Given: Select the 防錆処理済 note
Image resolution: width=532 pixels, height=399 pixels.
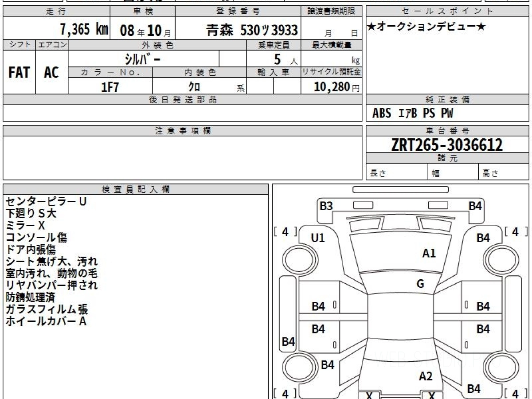Looking at the screenshot, I should (x=30, y=297).
